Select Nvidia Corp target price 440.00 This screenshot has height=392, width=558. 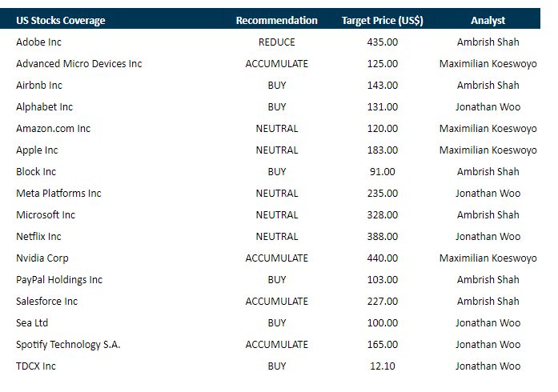[x=382, y=258]
